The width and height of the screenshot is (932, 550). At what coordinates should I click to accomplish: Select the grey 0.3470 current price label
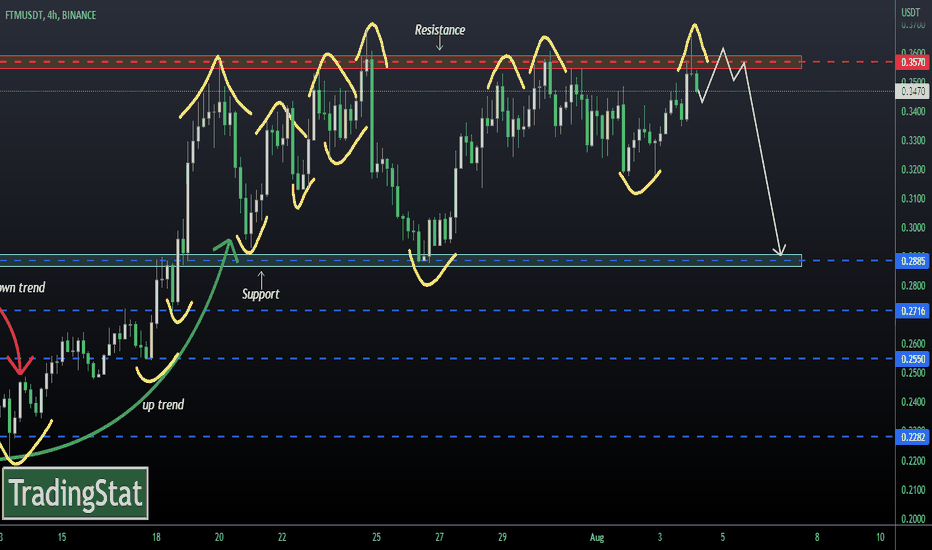912,92
